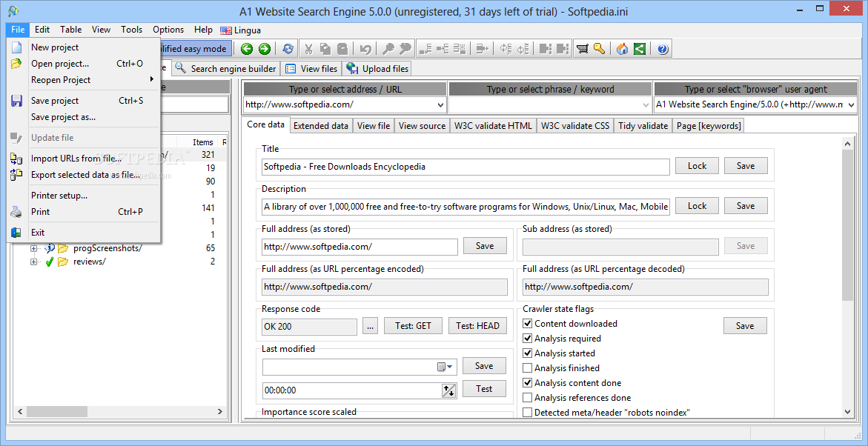
Task: Click the blue refresh toolbar icon
Action: click(288, 49)
